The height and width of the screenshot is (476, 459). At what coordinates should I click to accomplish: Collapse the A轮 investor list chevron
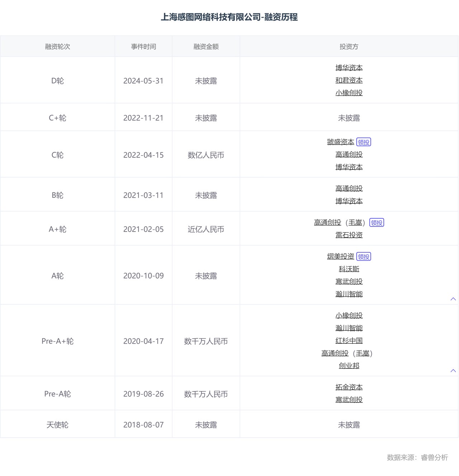click(x=453, y=299)
